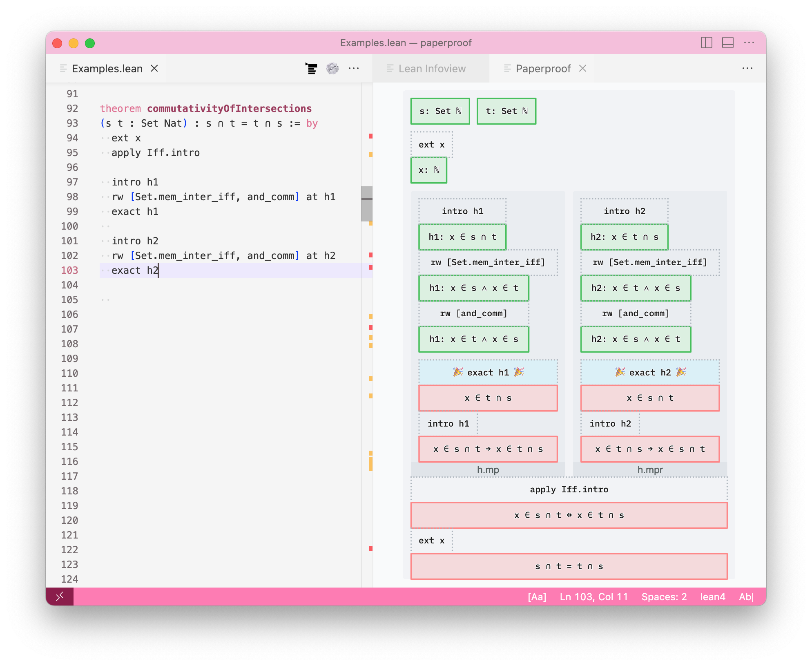Click the 'apply Iff.intro' tactic box
812x666 pixels.
click(569, 489)
